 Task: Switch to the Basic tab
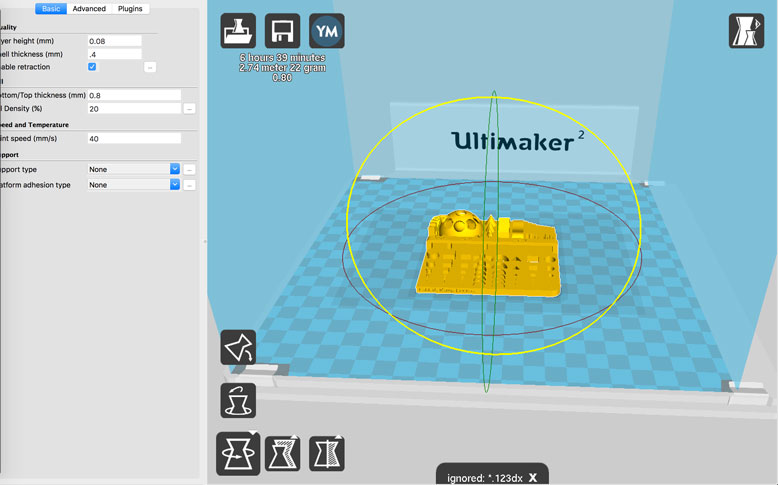[x=51, y=8]
